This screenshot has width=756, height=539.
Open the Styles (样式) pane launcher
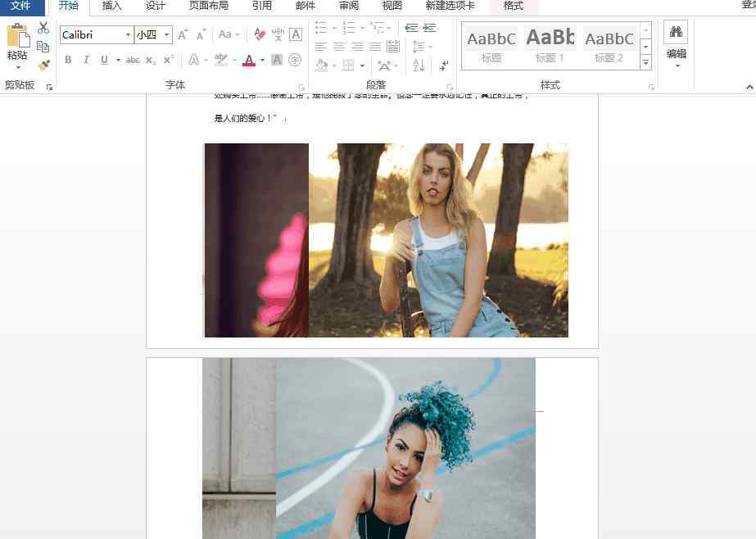[x=651, y=88]
